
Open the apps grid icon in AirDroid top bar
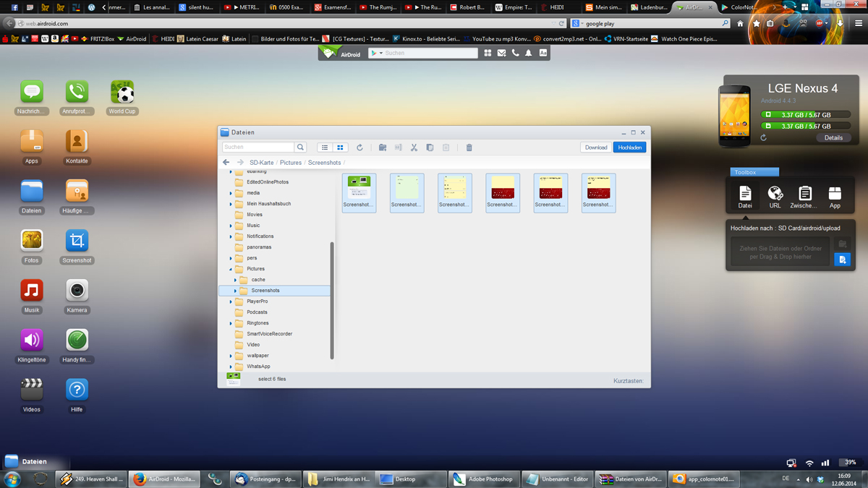coord(488,53)
